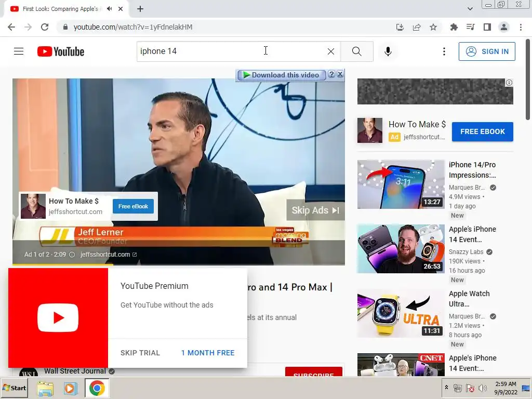
Task: Open the Chrome extensions puzzle icon
Action: coord(454,27)
